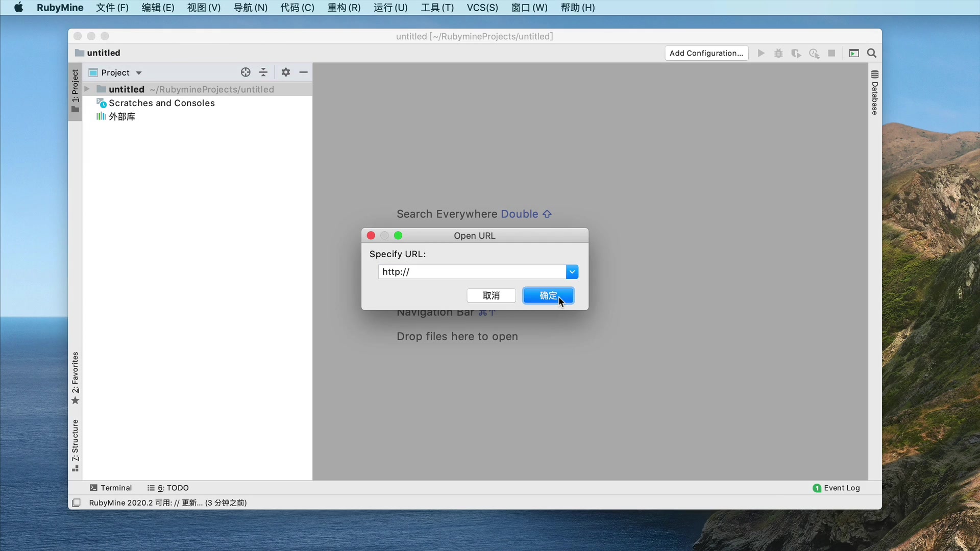
Task: Hide the Project panel with the minimize icon
Action: 304,72
